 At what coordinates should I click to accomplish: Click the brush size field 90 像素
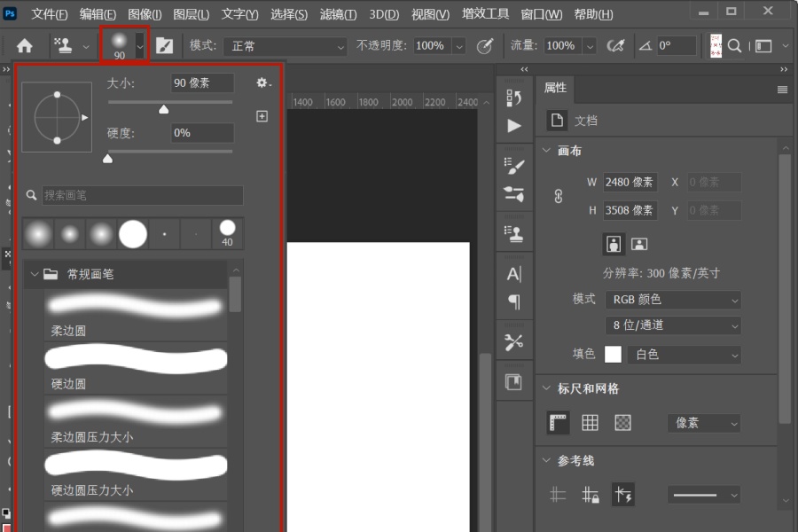coord(202,83)
